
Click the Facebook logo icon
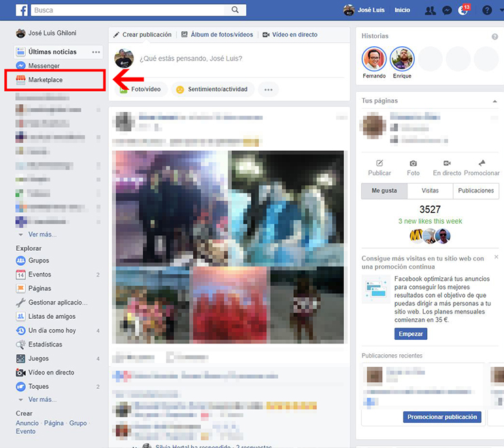22,10
